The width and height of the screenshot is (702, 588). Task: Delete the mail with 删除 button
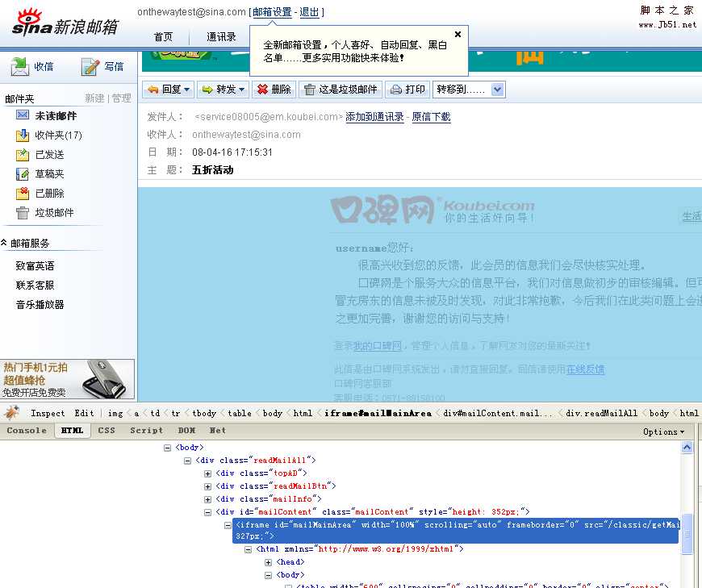coord(274,90)
